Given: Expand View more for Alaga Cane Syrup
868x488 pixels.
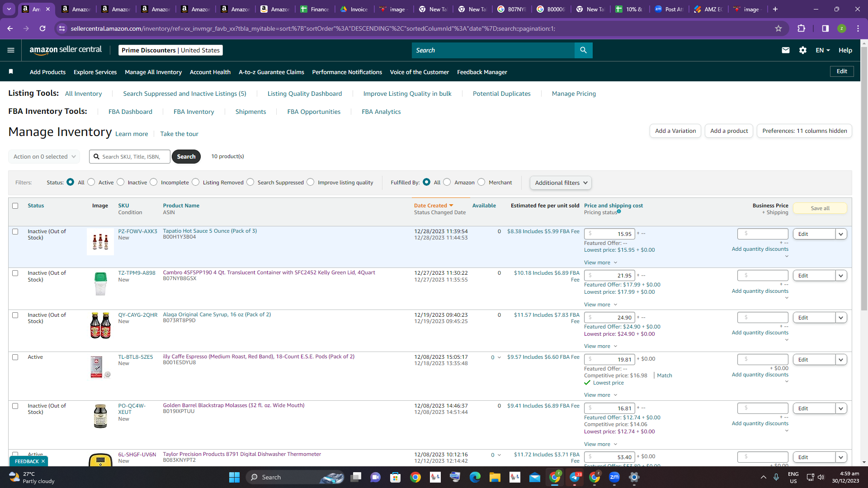Looking at the screenshot, I should coord(600,346).
